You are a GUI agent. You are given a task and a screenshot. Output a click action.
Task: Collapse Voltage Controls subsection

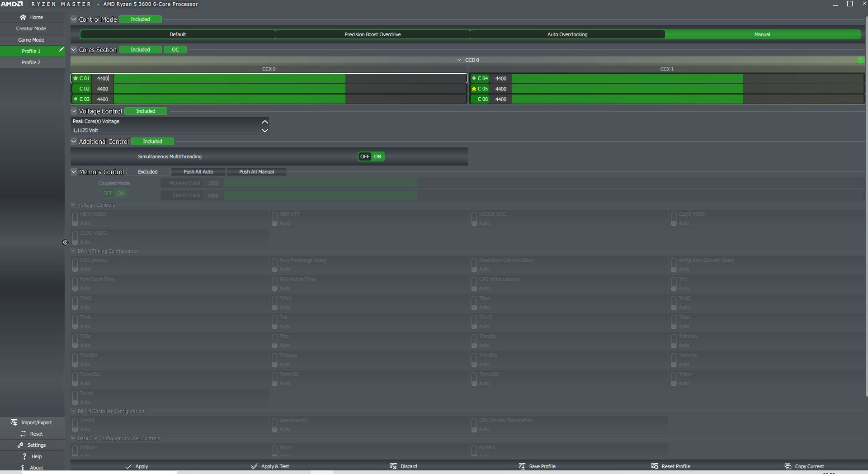click(x=73, y=205)
